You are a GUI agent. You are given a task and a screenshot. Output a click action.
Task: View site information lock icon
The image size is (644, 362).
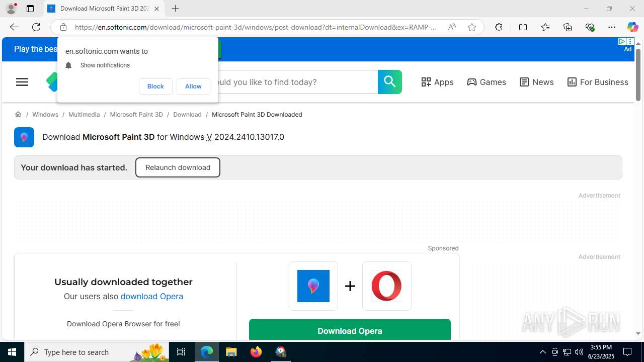[x=63, y=27]
